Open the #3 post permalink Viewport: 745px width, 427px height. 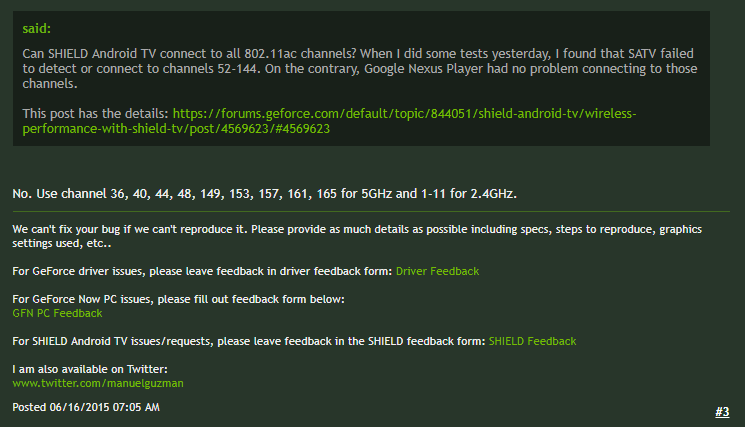(x=722, y=412)
